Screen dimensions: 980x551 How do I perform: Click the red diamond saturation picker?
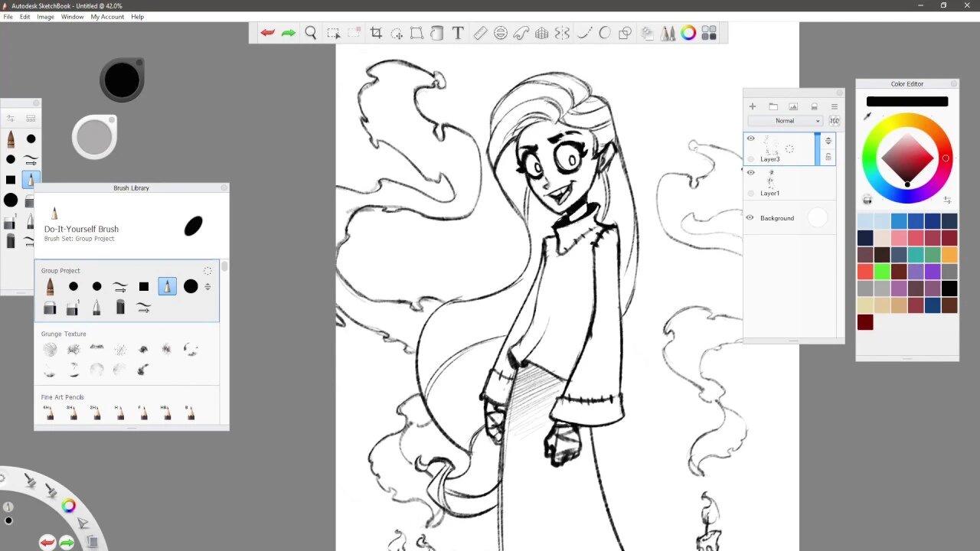pyautogui.click(x=907, y=159)
